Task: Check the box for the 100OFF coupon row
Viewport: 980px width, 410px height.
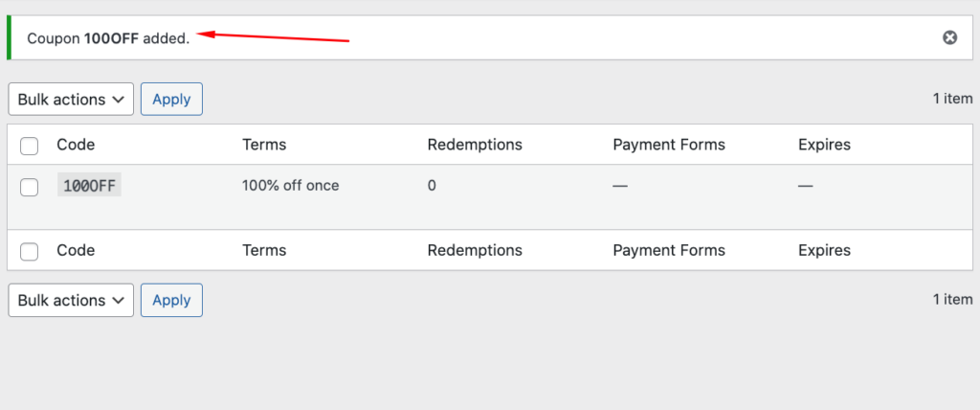Action: (30, 187)
